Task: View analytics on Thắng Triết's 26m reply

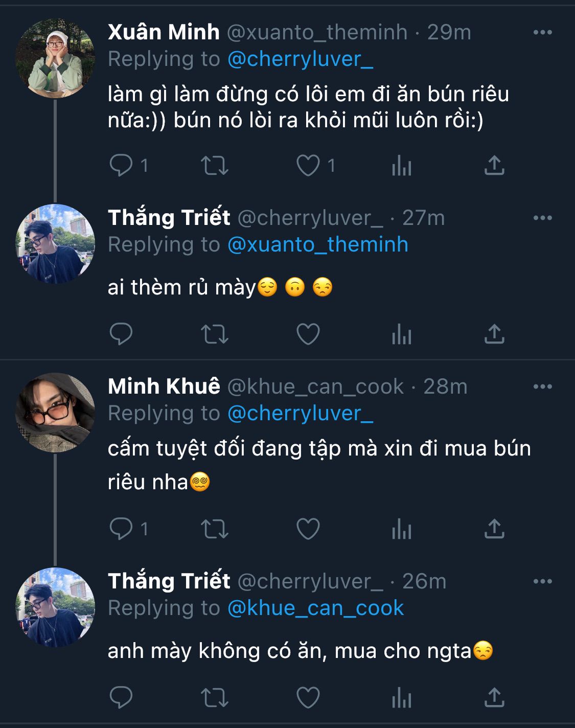Action: [x=402, y=698]
